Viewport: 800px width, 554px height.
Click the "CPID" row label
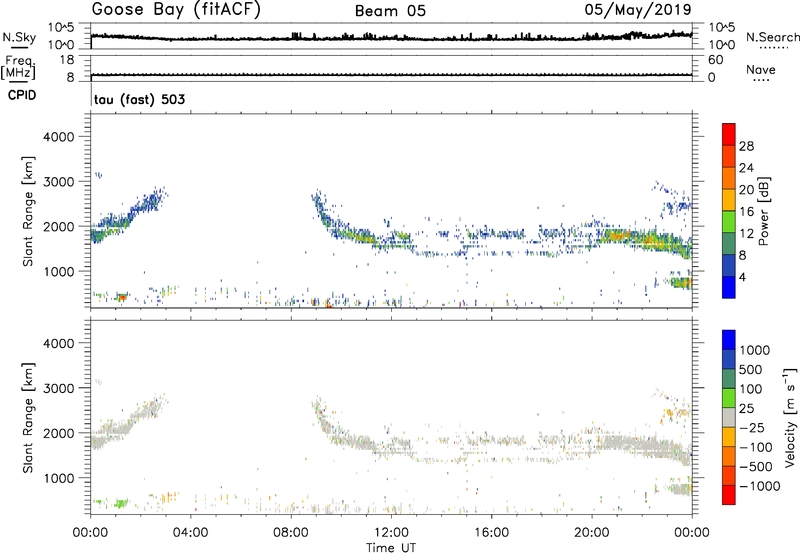coord(22,95)
